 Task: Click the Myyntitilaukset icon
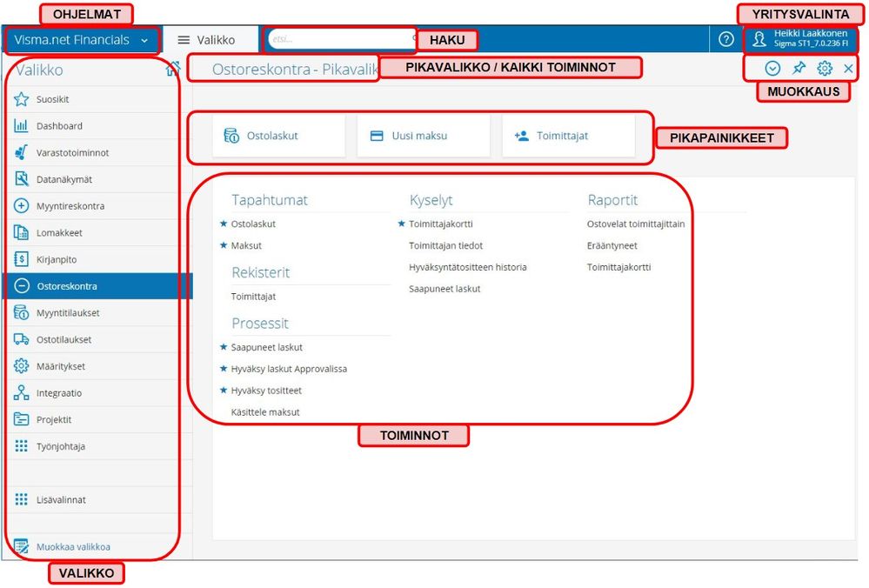pos(21,312)
